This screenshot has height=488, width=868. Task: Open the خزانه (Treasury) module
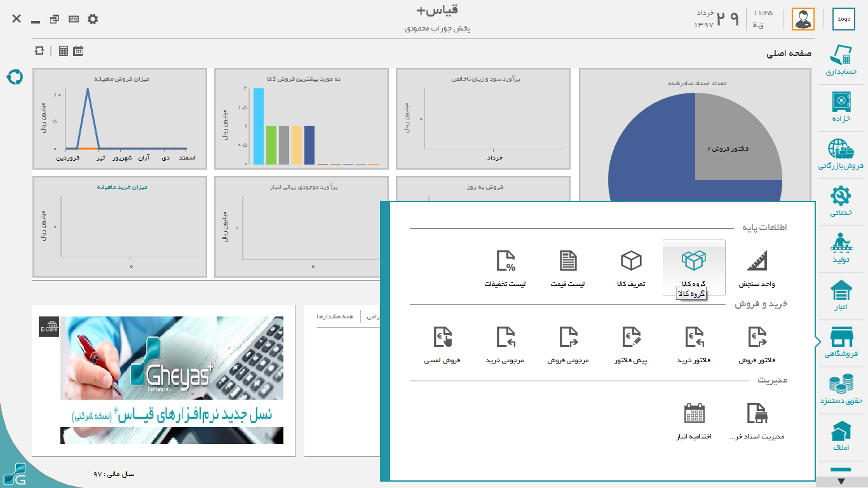point(841,107)
